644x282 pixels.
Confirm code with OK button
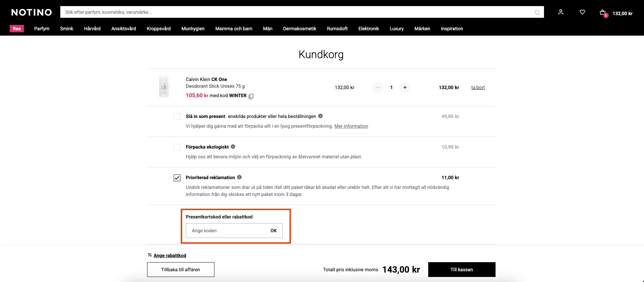click(274, 231)
